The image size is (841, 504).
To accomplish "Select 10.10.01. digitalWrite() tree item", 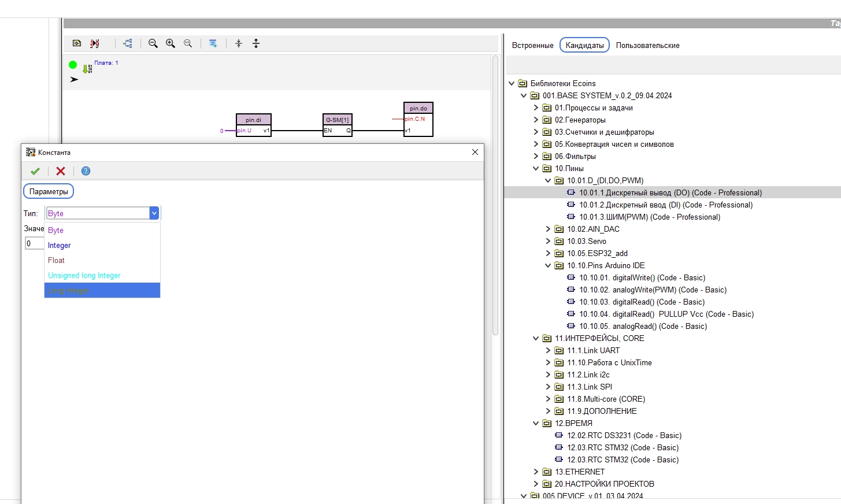I will (642, 278).
